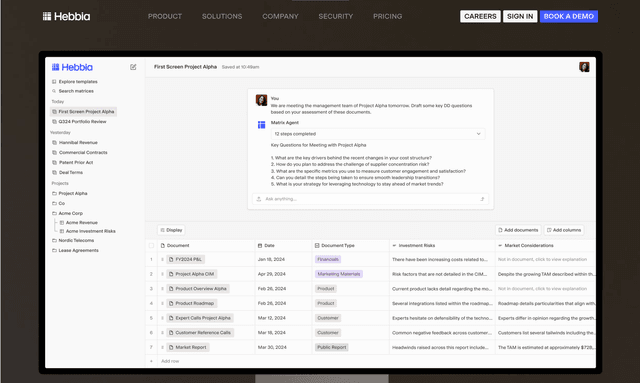The image size is (640, 383).
Task: Open Commercial Contracts matrix
Action: pos(80,152)
